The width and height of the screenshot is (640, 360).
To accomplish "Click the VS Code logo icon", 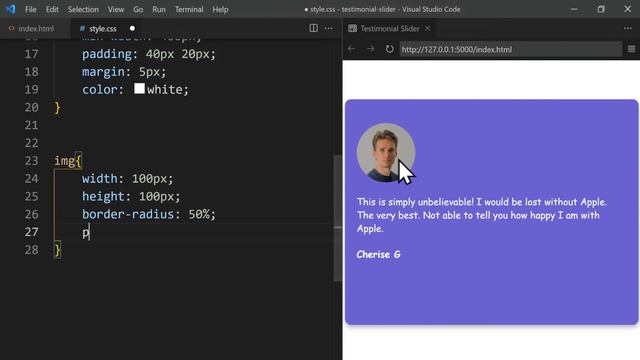I will (x=10, y=9).
